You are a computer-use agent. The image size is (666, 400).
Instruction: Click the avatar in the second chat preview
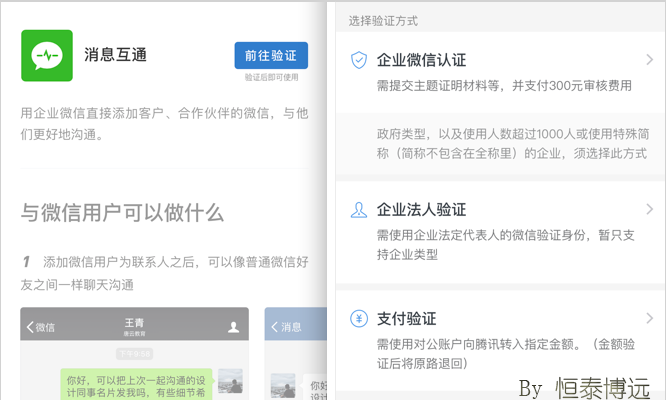(x=283, y=386)
